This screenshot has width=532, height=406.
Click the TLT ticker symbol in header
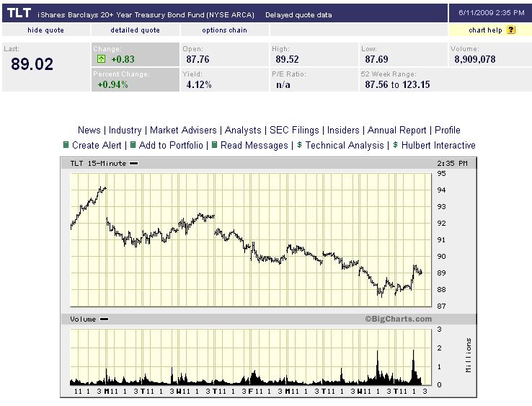(x=19, y=13)
